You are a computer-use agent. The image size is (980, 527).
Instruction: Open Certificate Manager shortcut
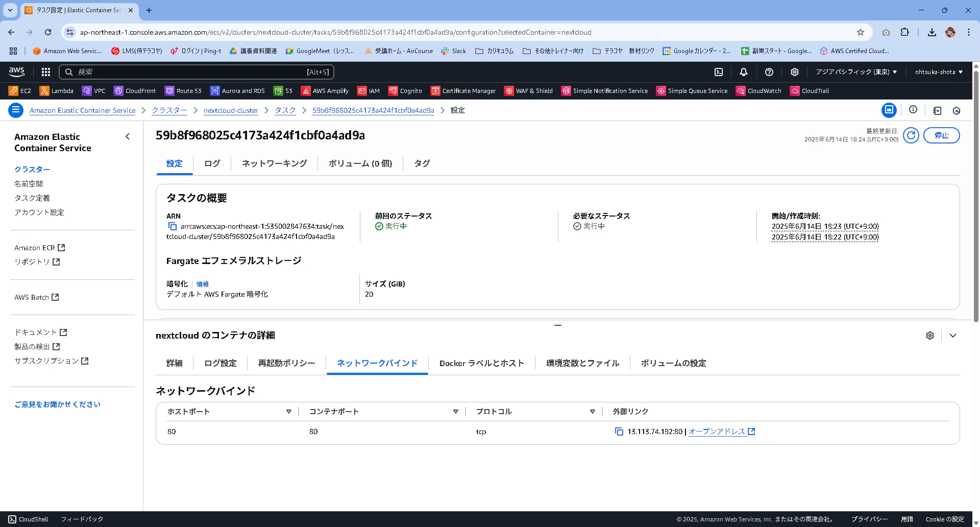(x=463, y=91)
